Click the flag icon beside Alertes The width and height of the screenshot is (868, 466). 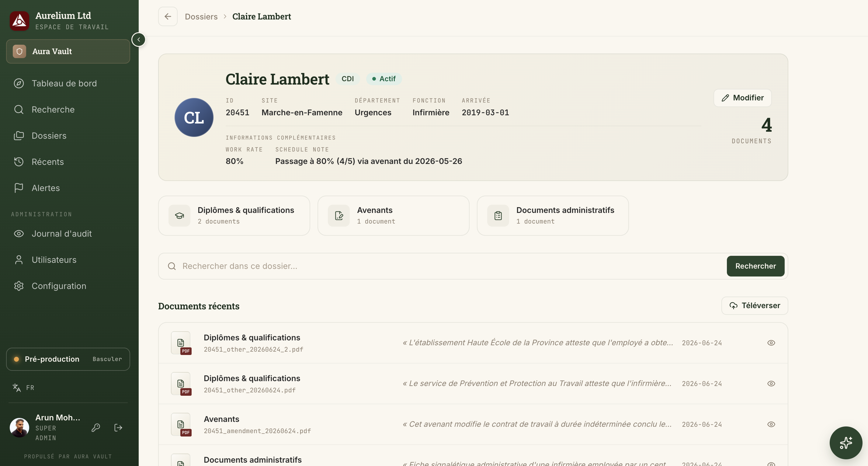click(x=19, y=188)
